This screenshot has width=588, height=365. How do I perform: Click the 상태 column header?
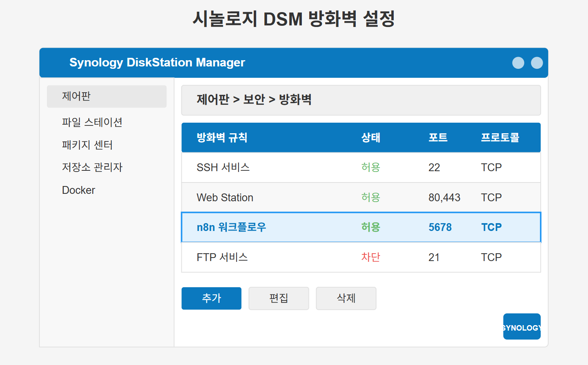pyautogui.click(x=371, y=138)
